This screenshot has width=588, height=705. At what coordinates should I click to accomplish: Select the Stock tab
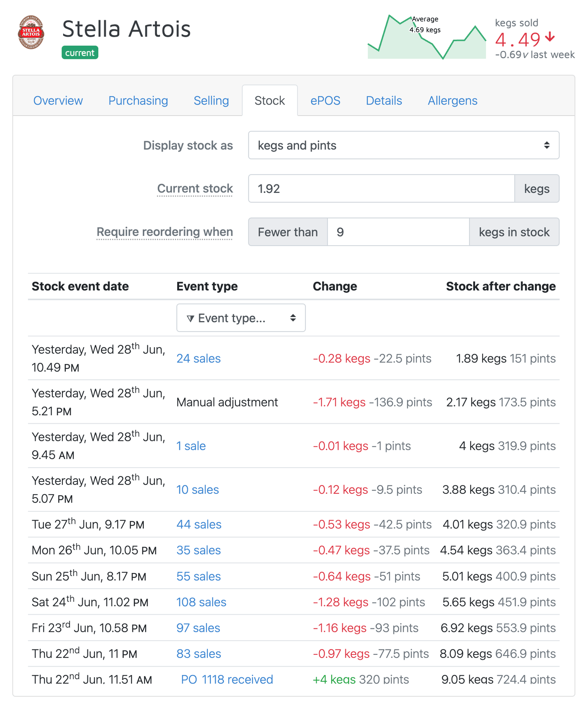[x=270, y=101]
